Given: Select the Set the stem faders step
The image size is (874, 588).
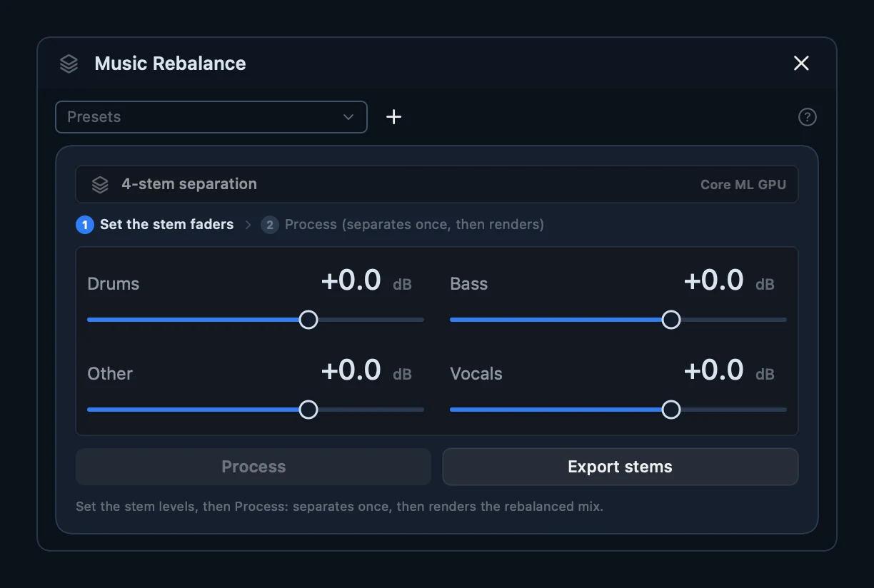Looking at the screenshot, I should (x=166, y=225).
